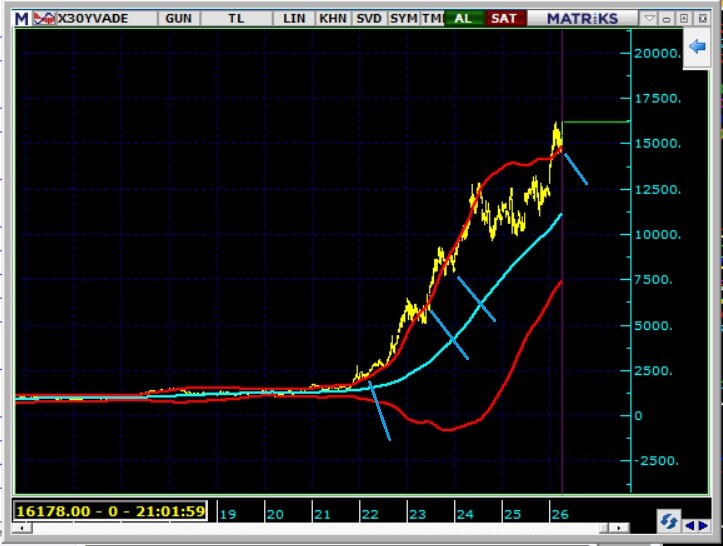Viewport: 723px width, 546px height.
Task: Open the GUN period selector
Action: (179, 18)
